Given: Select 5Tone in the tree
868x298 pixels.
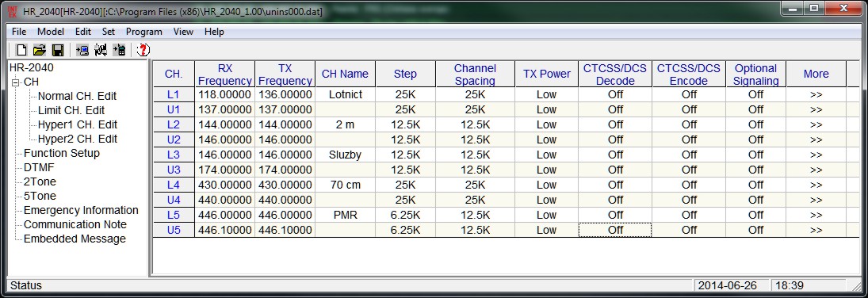Looking at the screenshot, I should coord(40,196).
